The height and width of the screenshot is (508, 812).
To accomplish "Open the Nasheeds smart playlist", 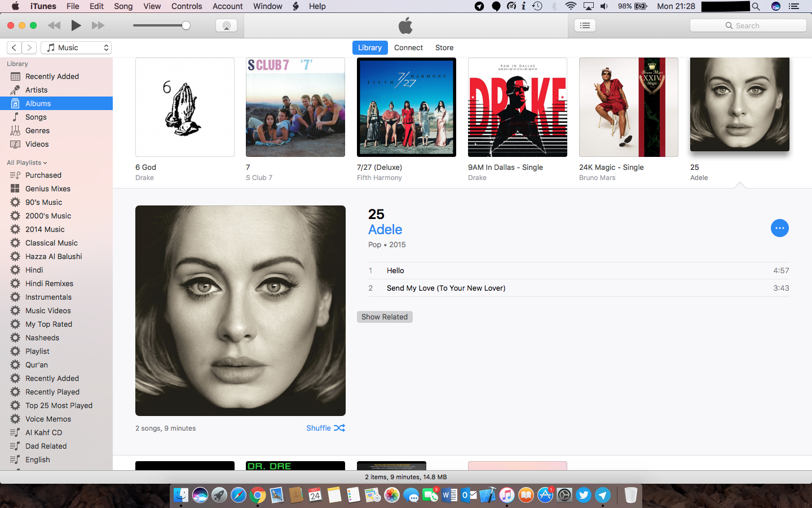I will tap(56, 338).
